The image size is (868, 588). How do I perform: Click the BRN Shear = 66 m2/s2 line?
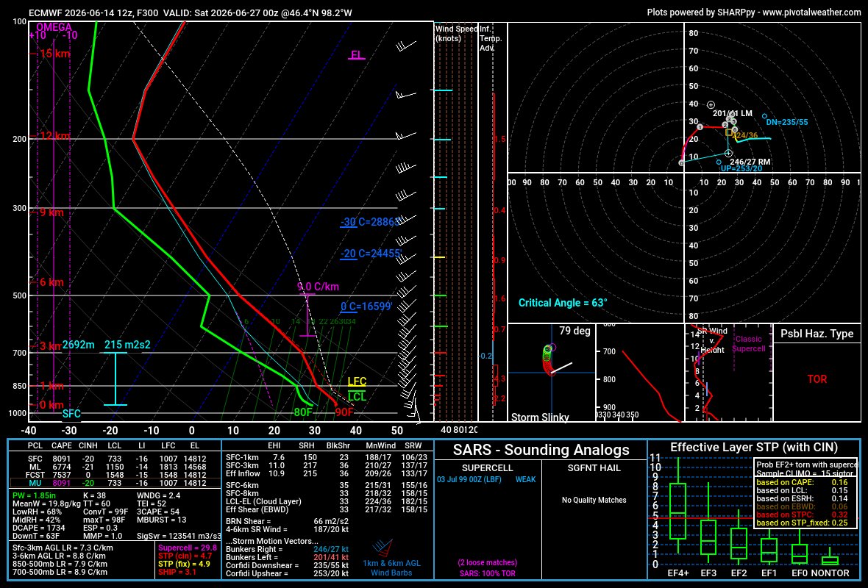(288, 522)
